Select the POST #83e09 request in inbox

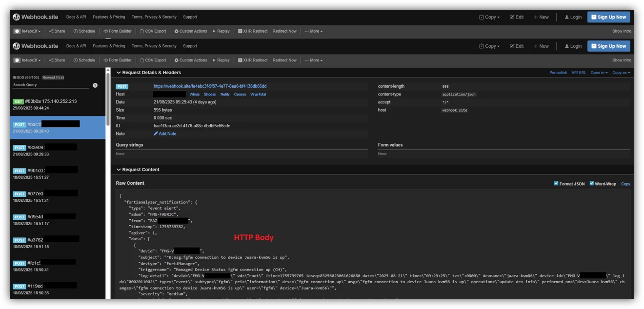click(x=58, y=151)
